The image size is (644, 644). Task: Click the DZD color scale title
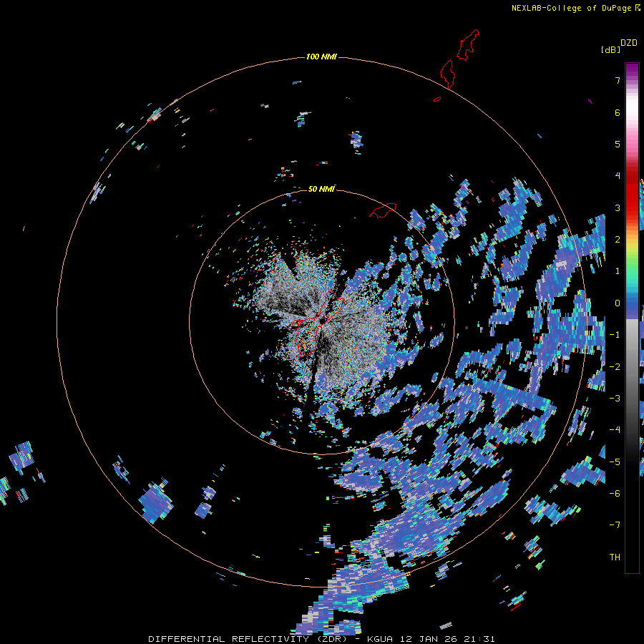click(629, 43)
